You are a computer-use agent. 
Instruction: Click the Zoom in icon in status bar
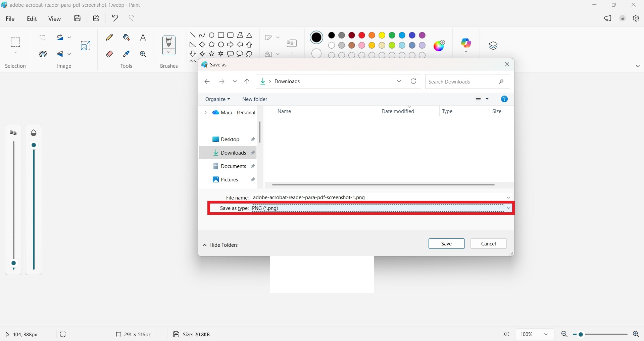(x=636, y=334)
